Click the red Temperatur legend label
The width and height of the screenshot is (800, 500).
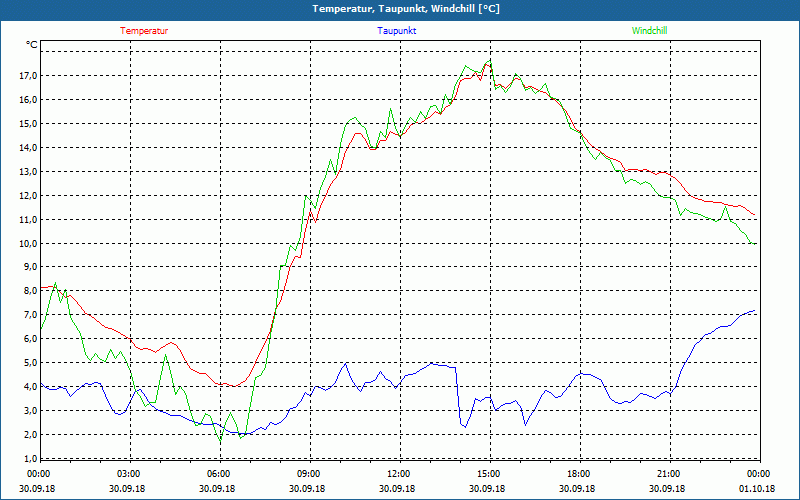tap(144, 31)
